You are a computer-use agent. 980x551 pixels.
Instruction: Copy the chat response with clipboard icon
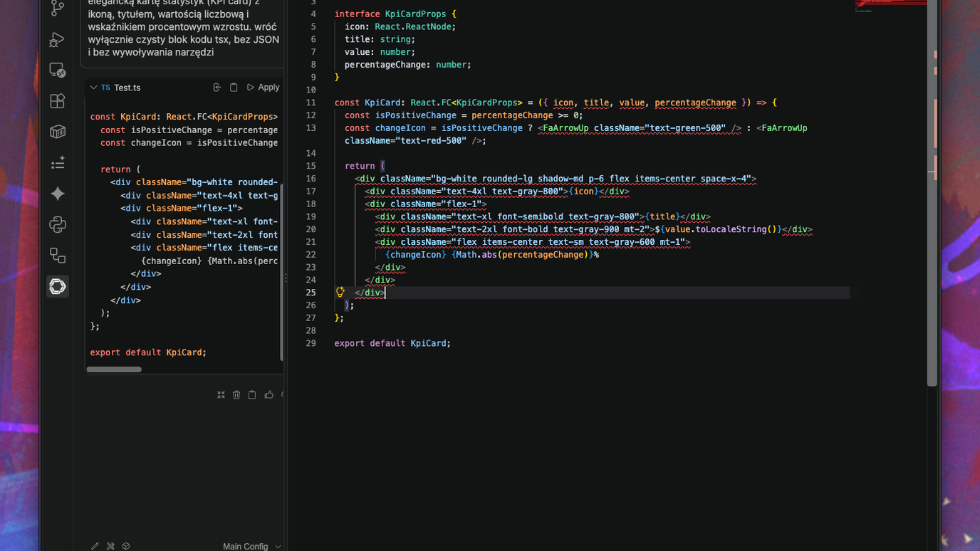[252, 395]
